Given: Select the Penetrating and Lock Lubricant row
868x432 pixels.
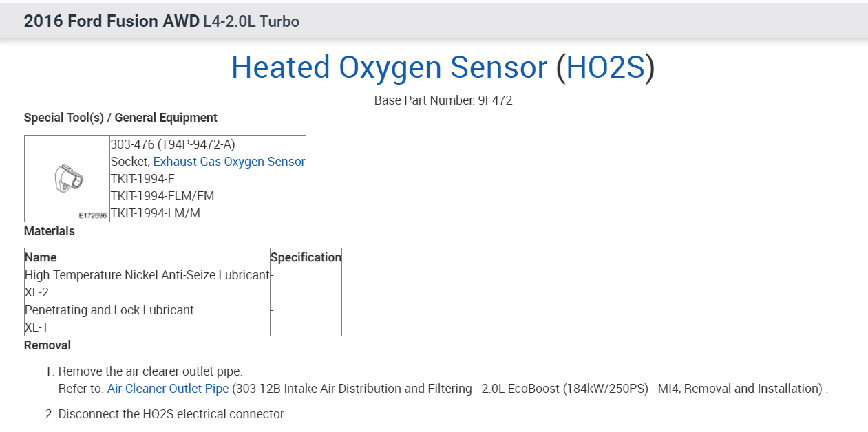Looking at the screenshot, I should click(109, 310).
